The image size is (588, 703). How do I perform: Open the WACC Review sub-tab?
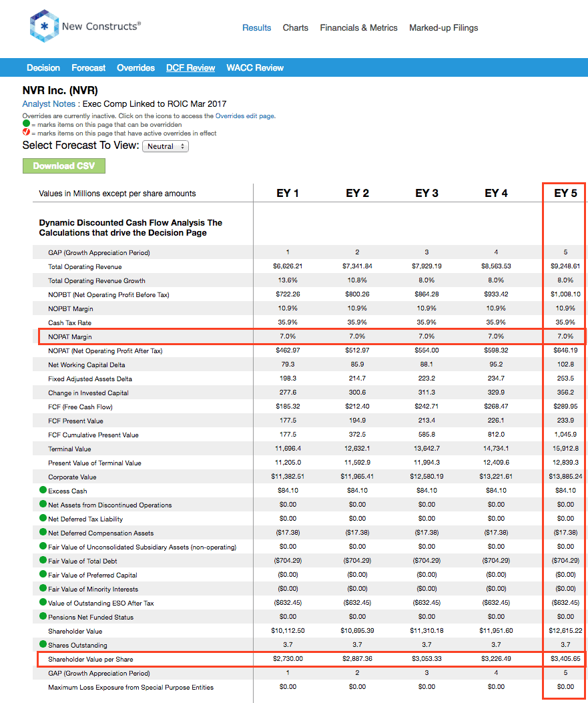255,67
